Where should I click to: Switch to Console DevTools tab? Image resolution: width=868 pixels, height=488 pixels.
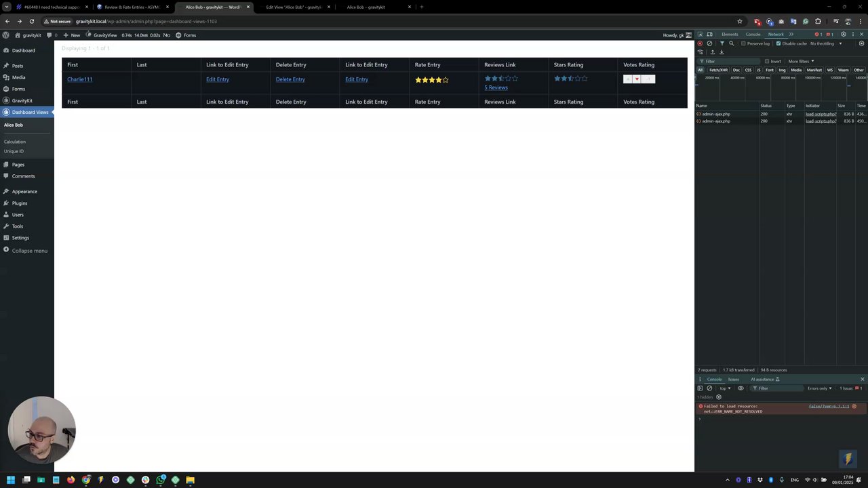753,34
